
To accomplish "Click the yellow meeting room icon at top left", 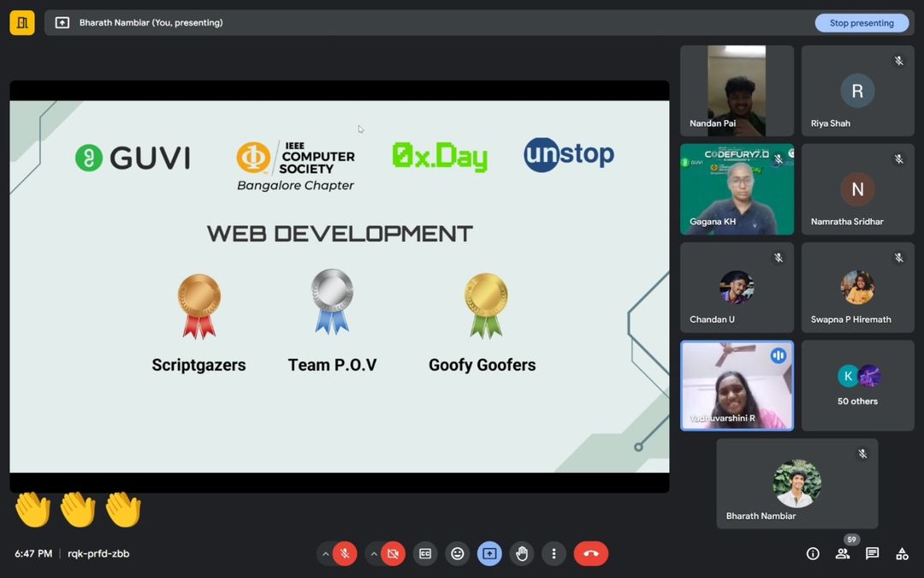I will [x=22, y=23].
